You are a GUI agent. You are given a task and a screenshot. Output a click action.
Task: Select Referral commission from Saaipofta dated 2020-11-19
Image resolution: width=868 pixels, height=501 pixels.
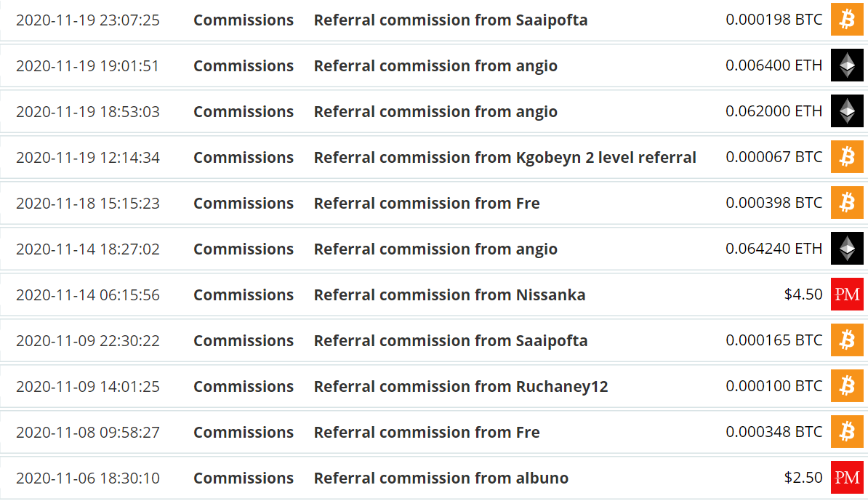click(x=451, y=20)
